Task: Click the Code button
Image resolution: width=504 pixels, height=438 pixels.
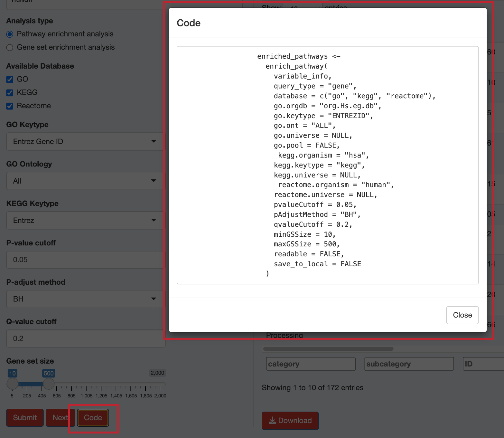Action: click(x=93, y=418)
